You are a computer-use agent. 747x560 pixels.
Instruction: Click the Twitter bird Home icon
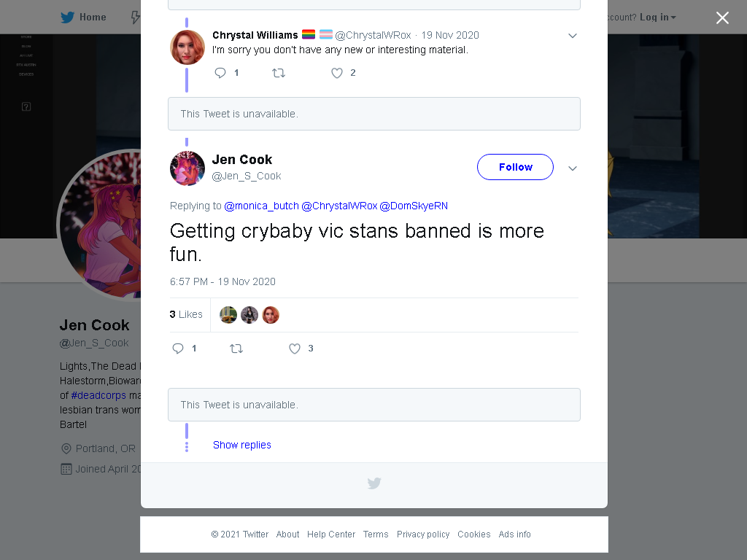pos(67,17)
